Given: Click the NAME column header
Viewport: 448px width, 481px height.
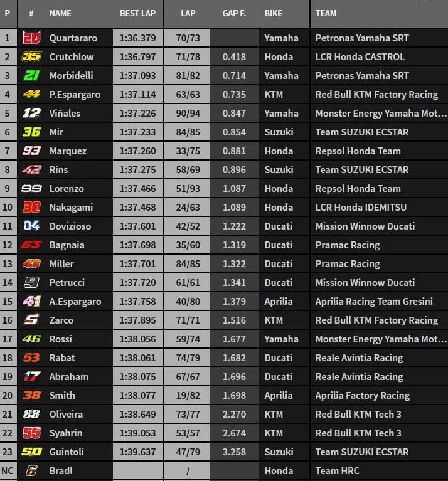Looking at the screenshot, I should (x=60, y=13).
